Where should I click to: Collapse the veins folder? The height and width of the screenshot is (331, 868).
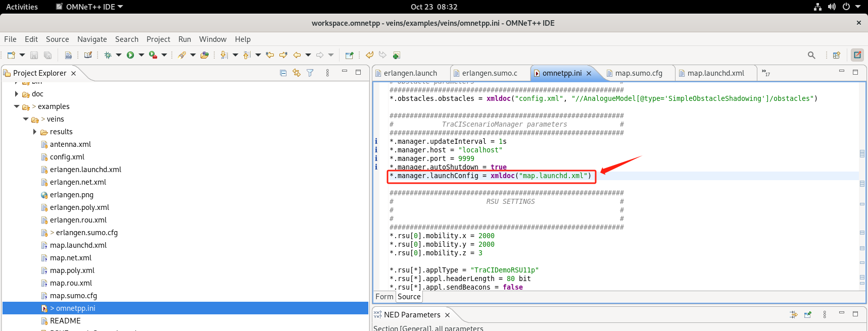coord(26,119)
